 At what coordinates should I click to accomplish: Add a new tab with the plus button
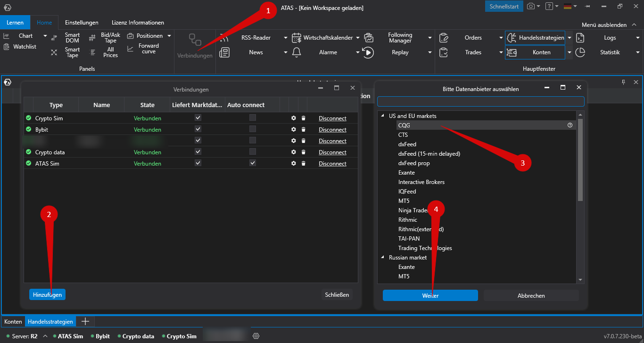click(85, 321)
